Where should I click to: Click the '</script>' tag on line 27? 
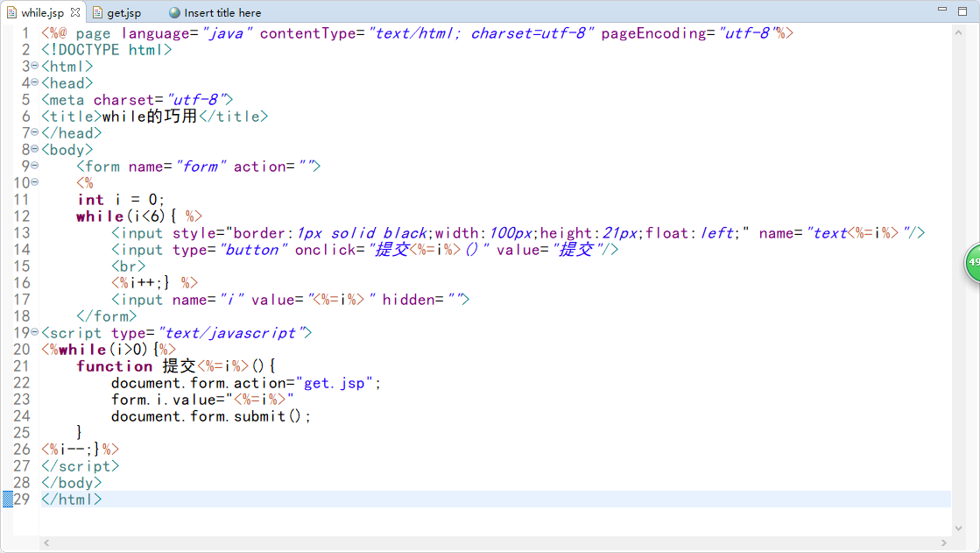coord(80,466)
